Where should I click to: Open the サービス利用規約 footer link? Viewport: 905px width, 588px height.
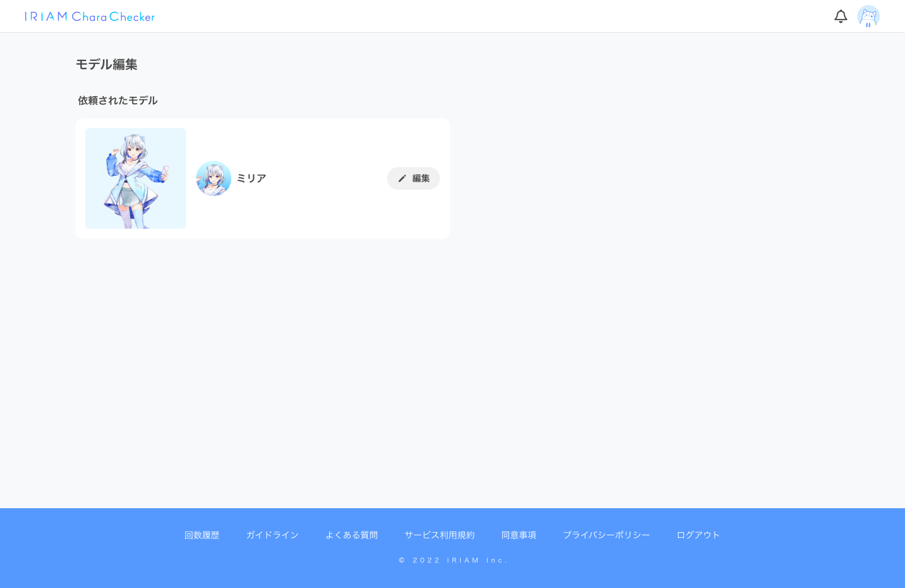pyautogui.click(x=439, y=535)
